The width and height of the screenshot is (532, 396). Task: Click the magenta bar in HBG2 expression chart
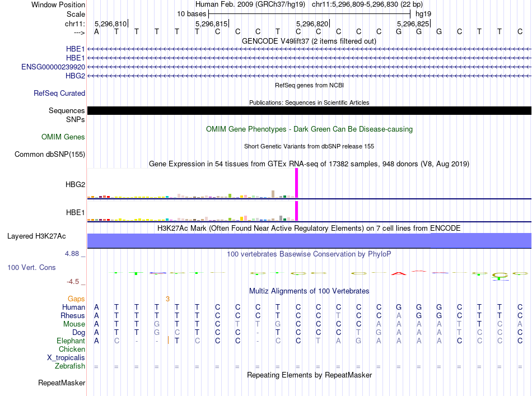coord(297,183)
